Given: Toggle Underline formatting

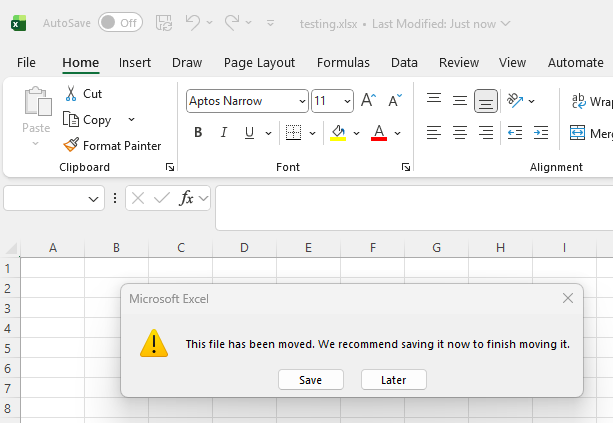Looking at the screenshot, I should [249, 133].
